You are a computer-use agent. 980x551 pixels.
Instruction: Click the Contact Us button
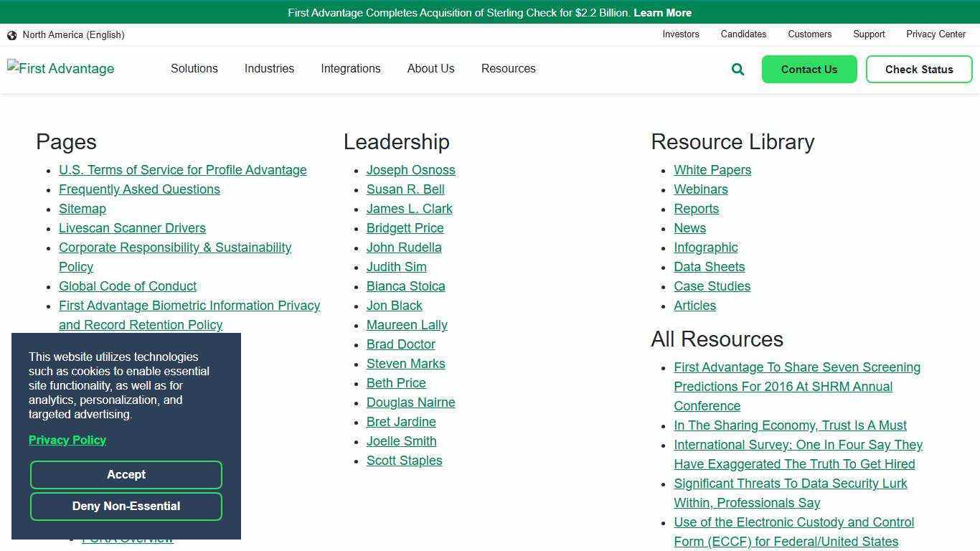tap(809, 69)
